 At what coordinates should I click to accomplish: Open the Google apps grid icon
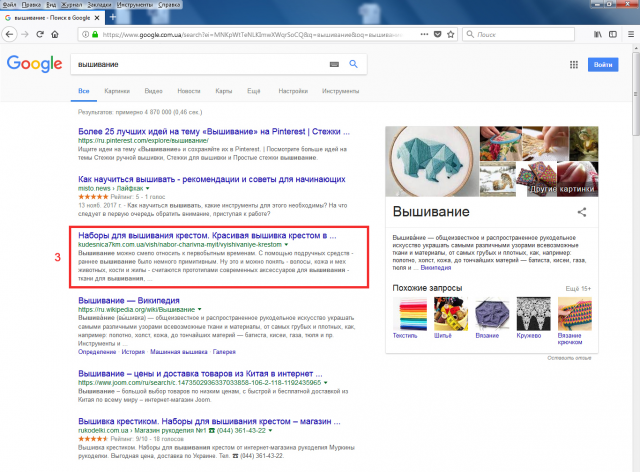tap(574, 65)
